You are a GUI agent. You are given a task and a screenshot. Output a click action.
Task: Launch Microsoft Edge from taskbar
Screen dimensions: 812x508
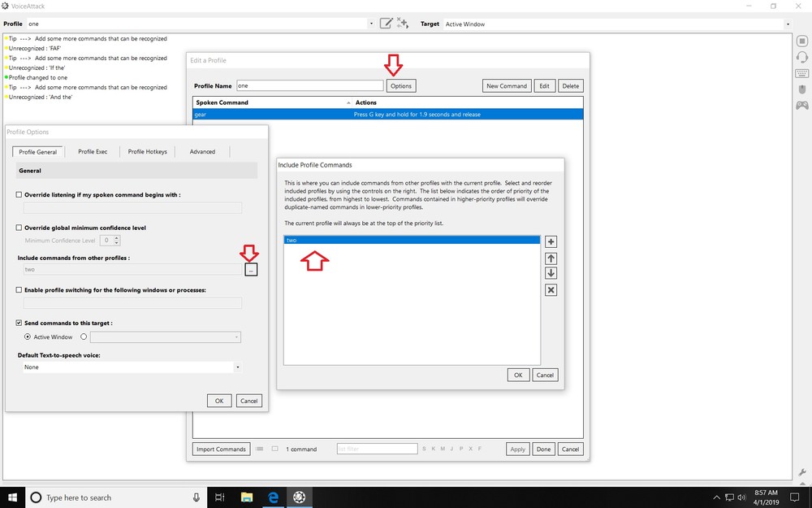click(273, 497)
